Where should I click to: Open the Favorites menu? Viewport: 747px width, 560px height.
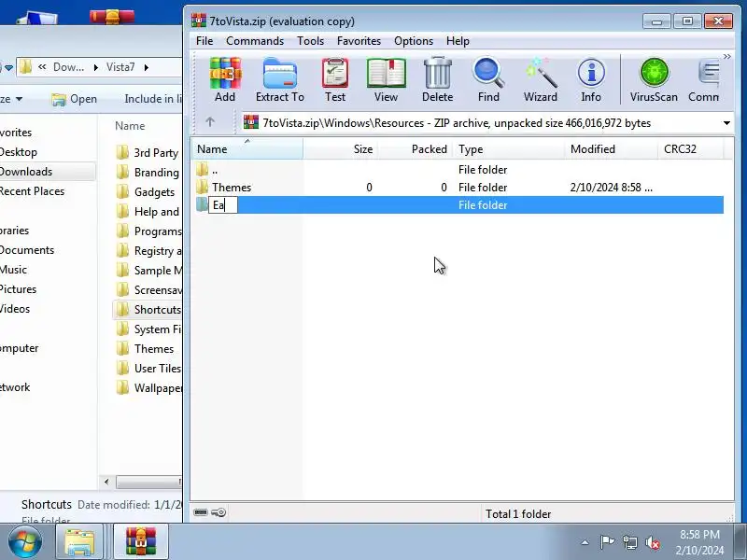tap(359, 41)
